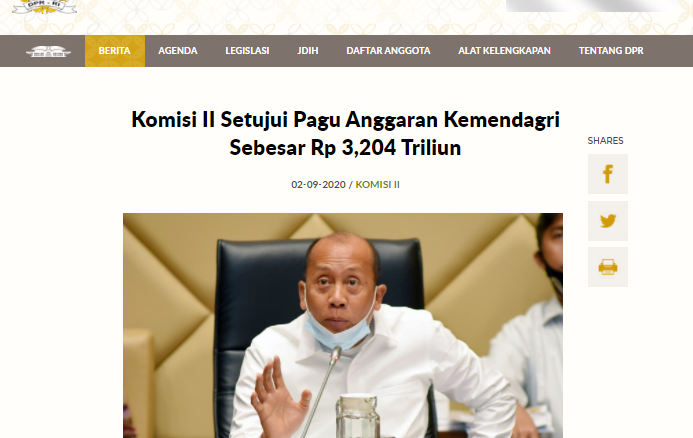
Task: Open the main article photo
Action: pyautogui.click(x=343, y=326)
